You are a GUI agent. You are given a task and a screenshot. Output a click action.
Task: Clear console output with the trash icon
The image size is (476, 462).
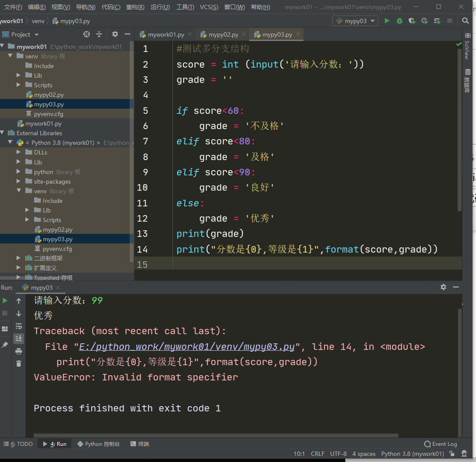pos(18,363)
